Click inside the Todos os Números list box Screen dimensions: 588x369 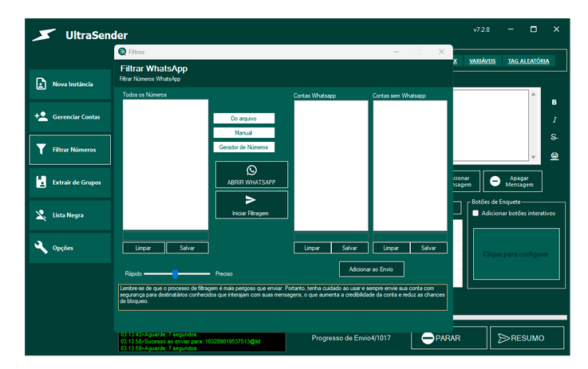pyautogui.click(x=165, y=164)
